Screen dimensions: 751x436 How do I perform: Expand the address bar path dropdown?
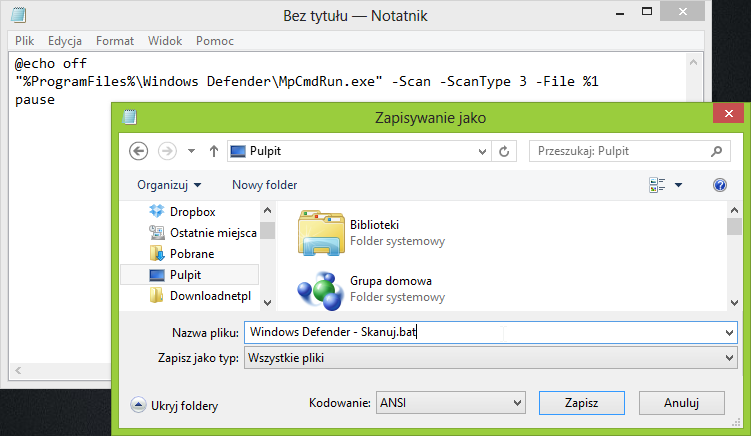pos(482,152)
